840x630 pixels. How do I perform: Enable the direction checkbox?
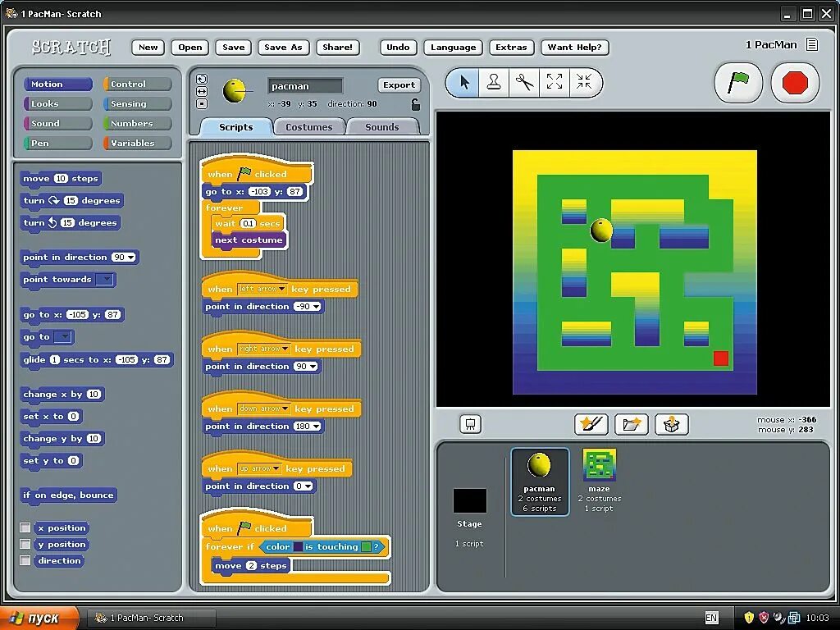pyautogui.click(x=25, y=560)
